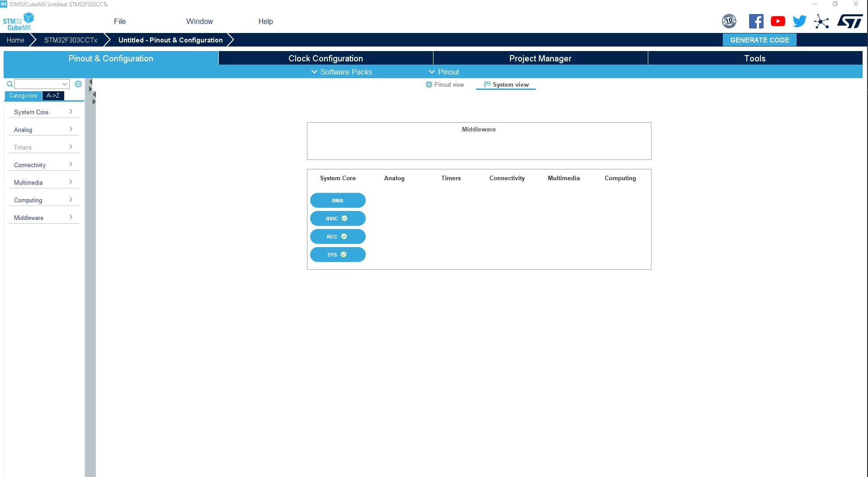Viewport: 868px width, 477px height.
Task: Select the Pinout & Configuration tab
Action: pos(111,58)
